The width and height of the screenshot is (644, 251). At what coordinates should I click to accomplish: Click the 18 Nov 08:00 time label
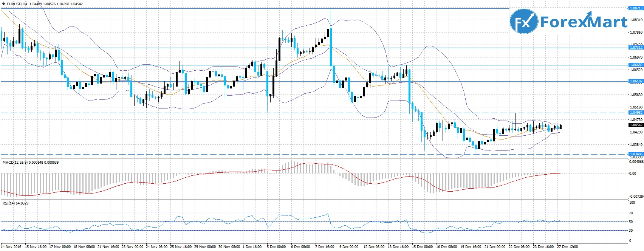[84, 247]
